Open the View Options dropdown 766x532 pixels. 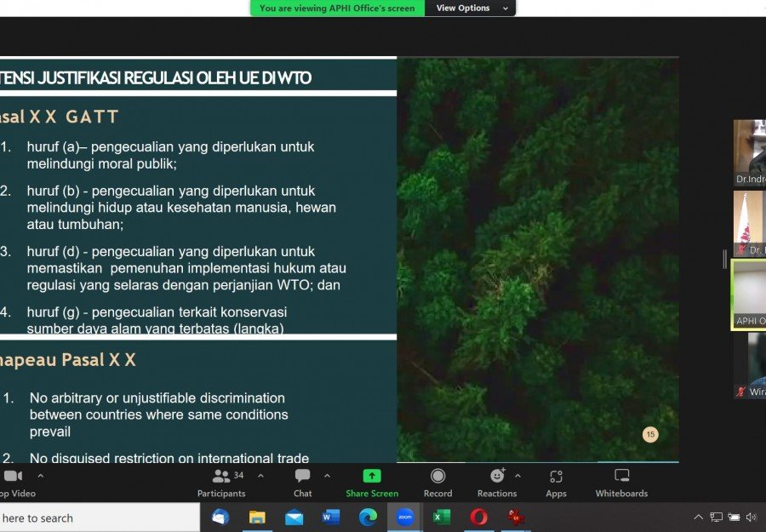point(470,8)
